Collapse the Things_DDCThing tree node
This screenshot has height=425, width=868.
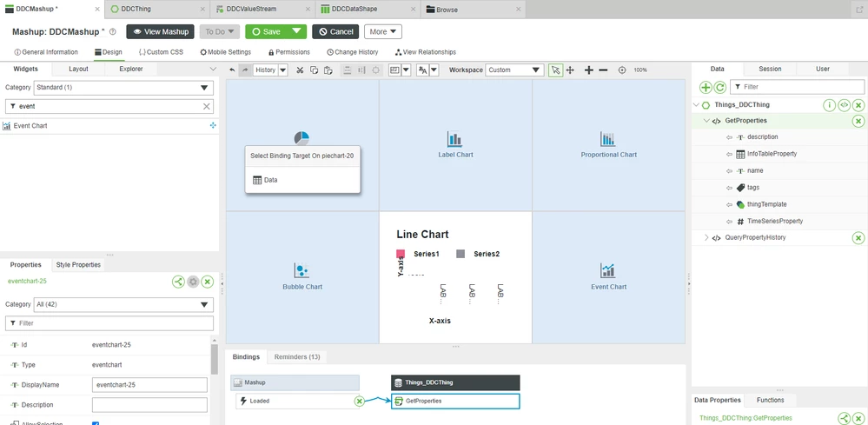pyautogui.click(x=696, y=105)
